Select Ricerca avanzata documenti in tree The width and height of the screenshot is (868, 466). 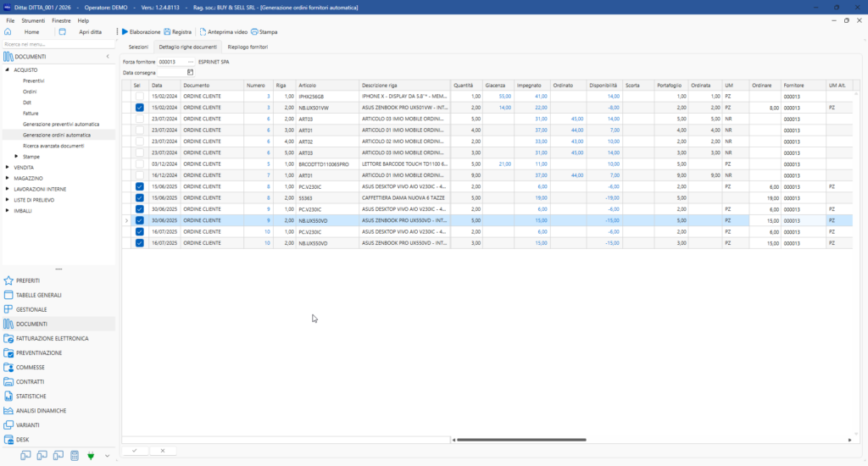click(x=53, y=146)
